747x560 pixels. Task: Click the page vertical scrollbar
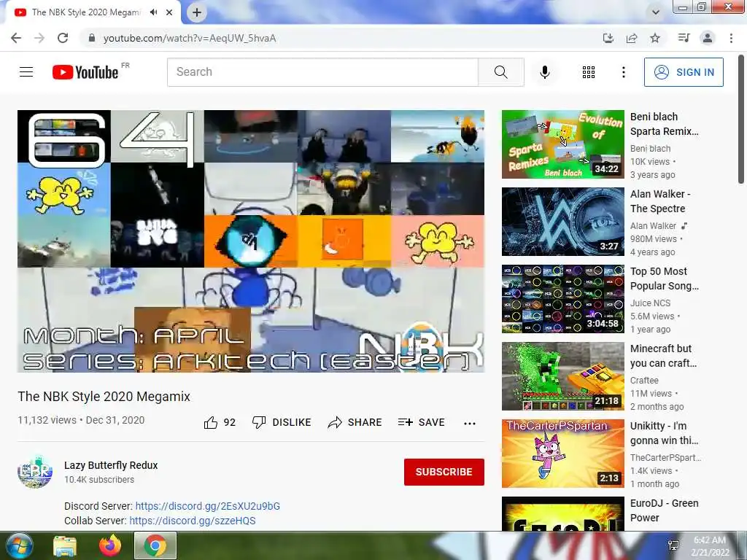pos(741,119)
